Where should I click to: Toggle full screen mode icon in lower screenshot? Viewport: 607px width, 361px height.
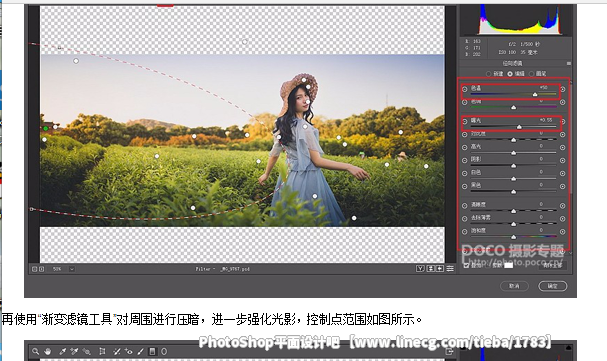(x=449, y=351)
